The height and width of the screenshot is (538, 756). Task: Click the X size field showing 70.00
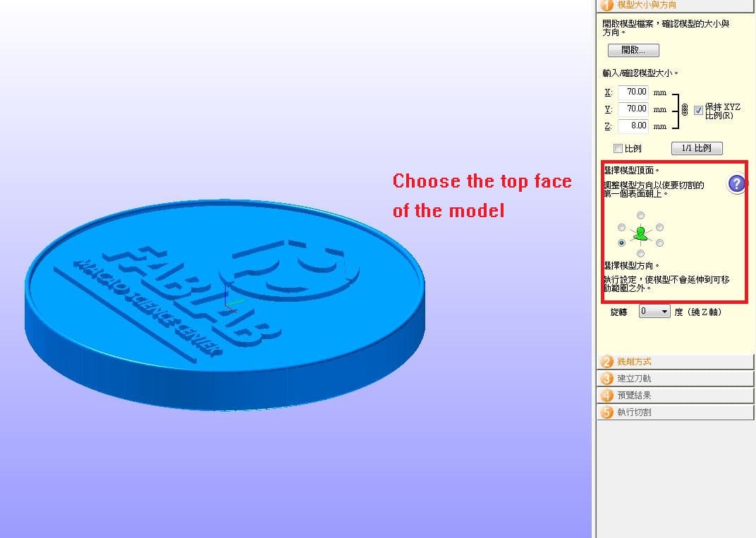(633, 92)
